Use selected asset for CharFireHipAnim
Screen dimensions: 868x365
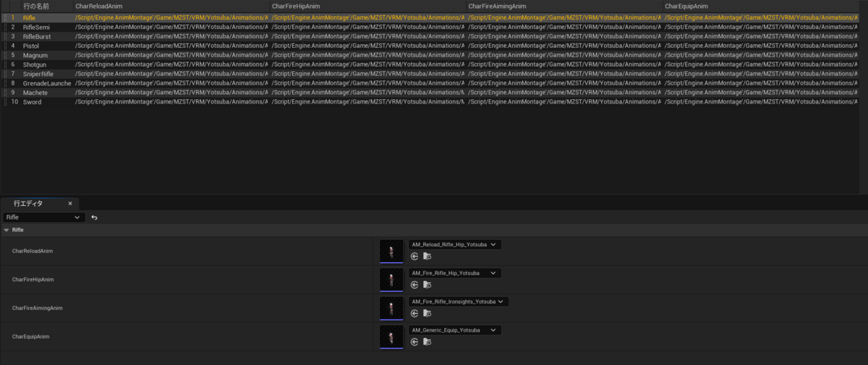point(414,285)
